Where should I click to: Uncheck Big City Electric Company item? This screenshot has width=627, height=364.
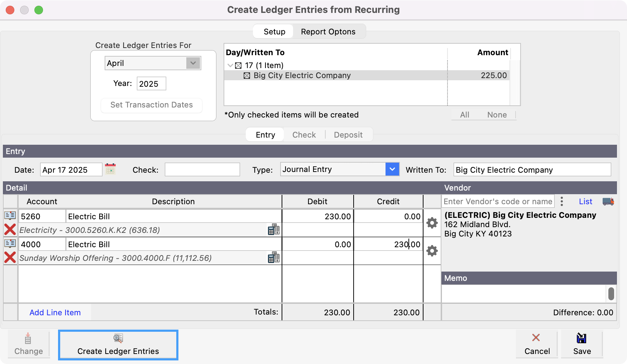point(247,76)
